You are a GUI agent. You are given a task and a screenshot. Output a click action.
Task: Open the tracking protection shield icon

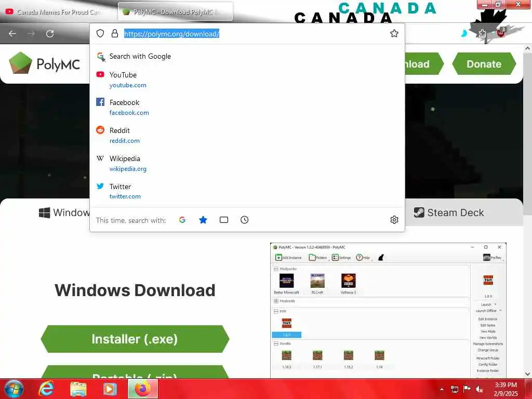[x=100, y=33]
